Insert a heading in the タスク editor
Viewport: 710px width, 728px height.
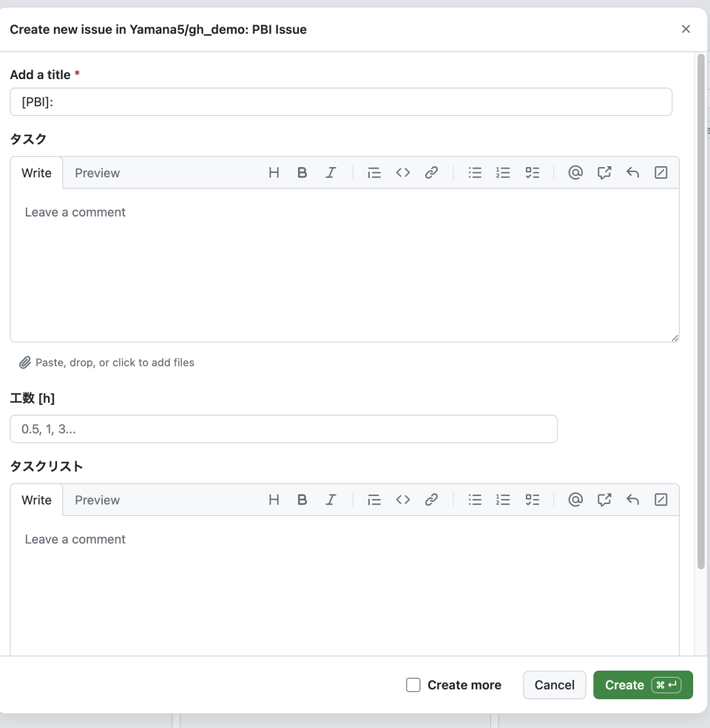click(274, 172)
